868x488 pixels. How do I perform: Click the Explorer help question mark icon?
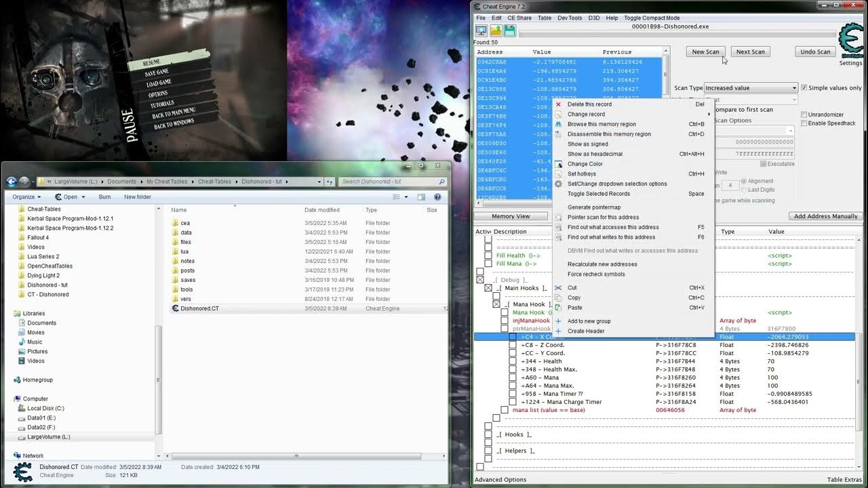pyautogui.click(x=437, y=197)
